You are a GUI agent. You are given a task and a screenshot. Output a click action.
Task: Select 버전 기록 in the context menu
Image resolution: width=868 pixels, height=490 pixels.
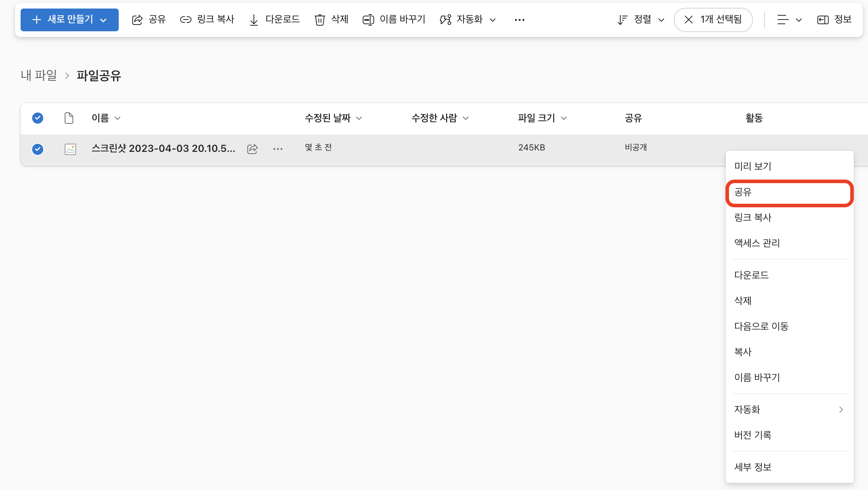click(x=753, y=435)
